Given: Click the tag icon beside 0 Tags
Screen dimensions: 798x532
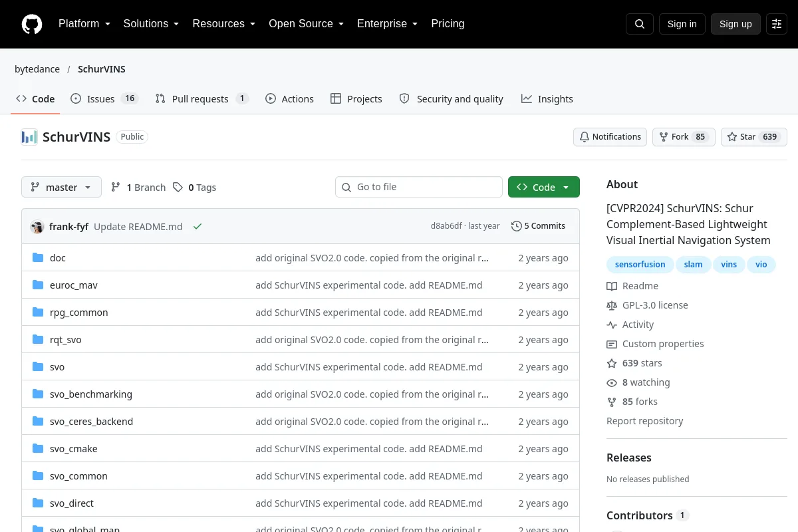Looking at the screenshot, I should [x=178, y=188].
